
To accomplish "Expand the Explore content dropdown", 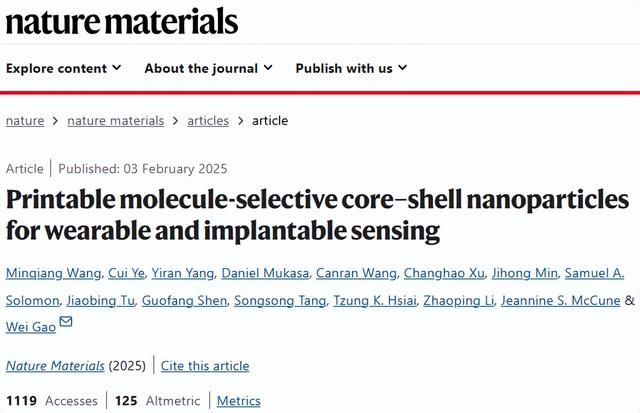I will [64, 68].
